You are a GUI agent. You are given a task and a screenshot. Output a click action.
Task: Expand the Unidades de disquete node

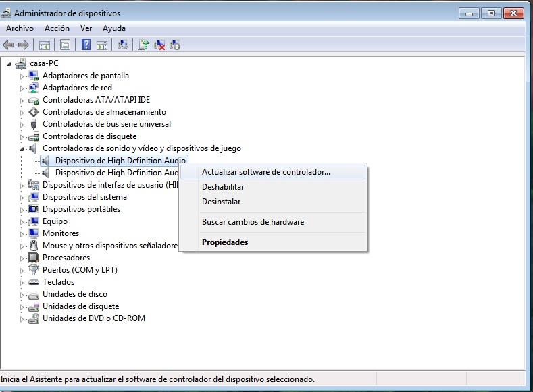click(22, 307)
